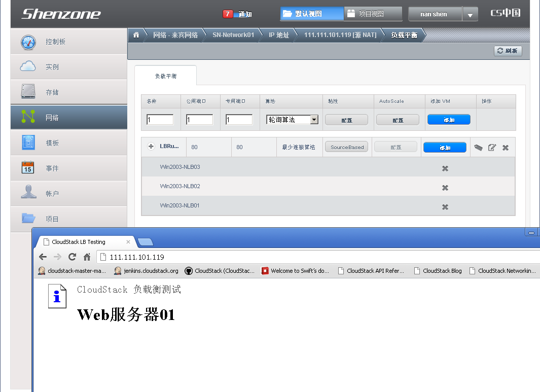
Task: Click the 刷新 refresh button
Action: click(508, 51)
